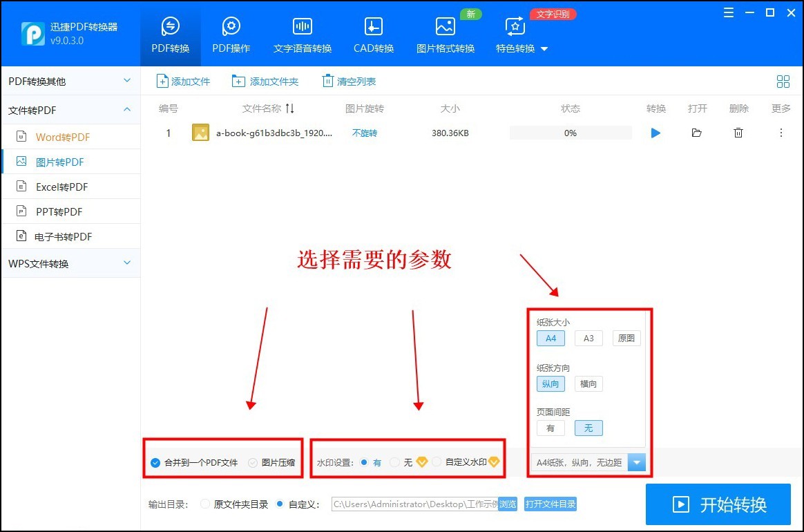Open the app hamburger menu

click(728, 12)
